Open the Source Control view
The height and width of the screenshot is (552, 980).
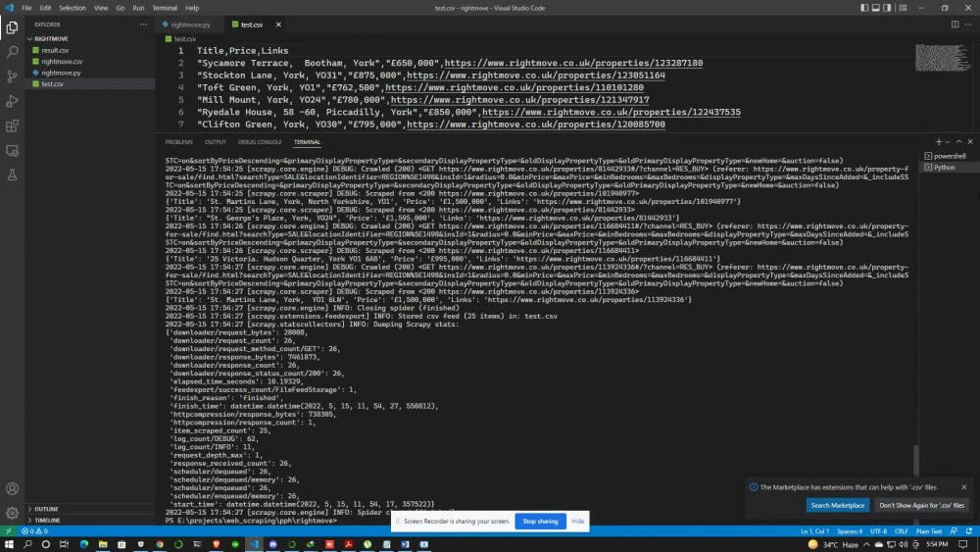point(12,76)
